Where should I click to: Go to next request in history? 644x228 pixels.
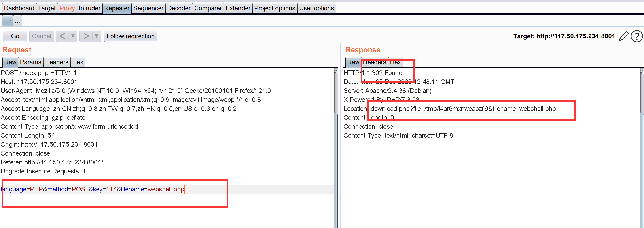point(86,36)
